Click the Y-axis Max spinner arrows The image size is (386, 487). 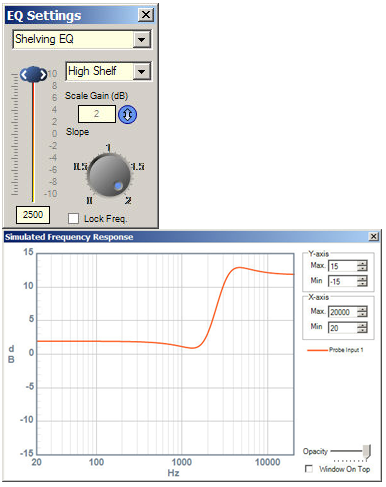coord(362,266)
